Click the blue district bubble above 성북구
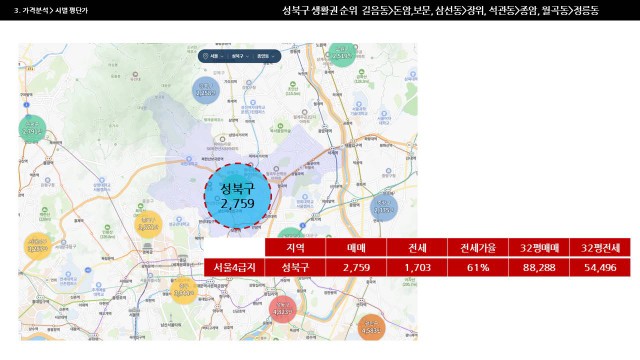Image resolution: width=640 pixels, height=360 pixels. 206,90
